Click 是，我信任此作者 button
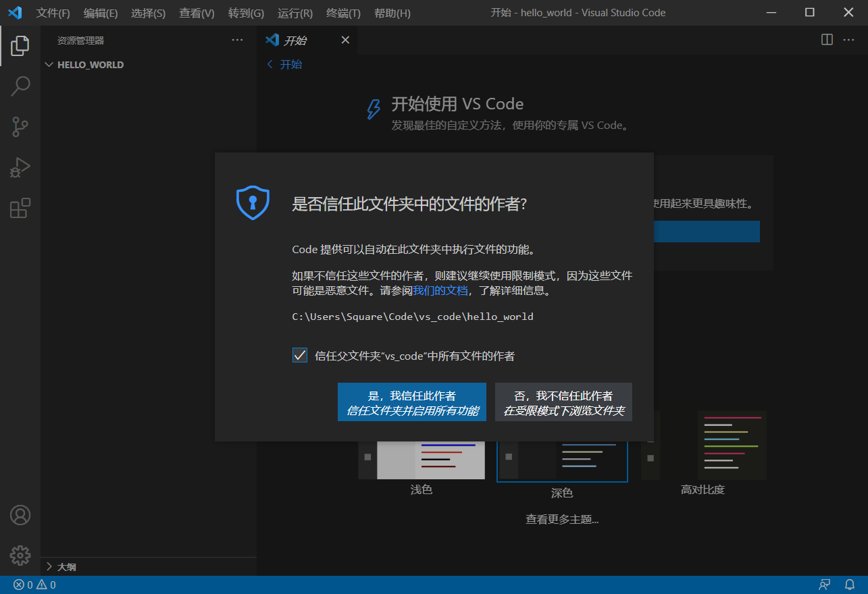 pyautogui.click(x=412, y=402)
